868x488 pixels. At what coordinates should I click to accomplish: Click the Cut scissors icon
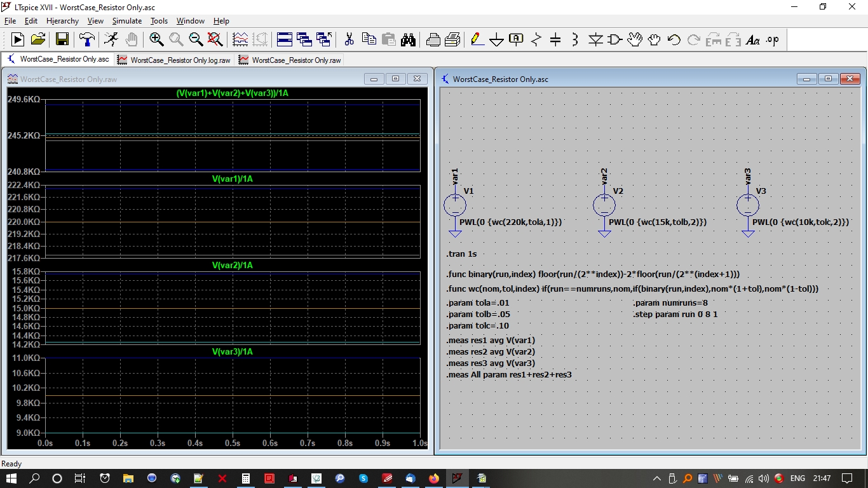pos(349,40)
